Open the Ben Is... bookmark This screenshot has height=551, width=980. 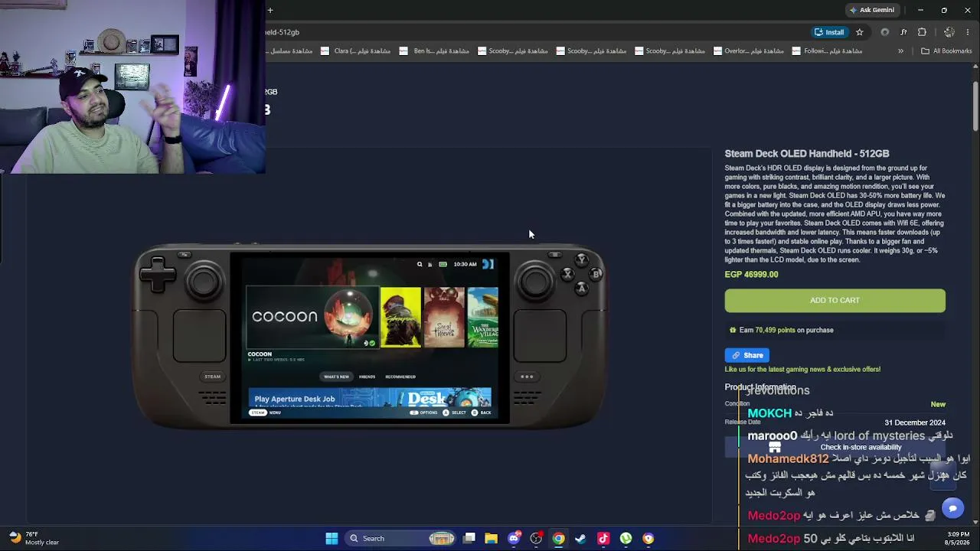click(434, 51)
